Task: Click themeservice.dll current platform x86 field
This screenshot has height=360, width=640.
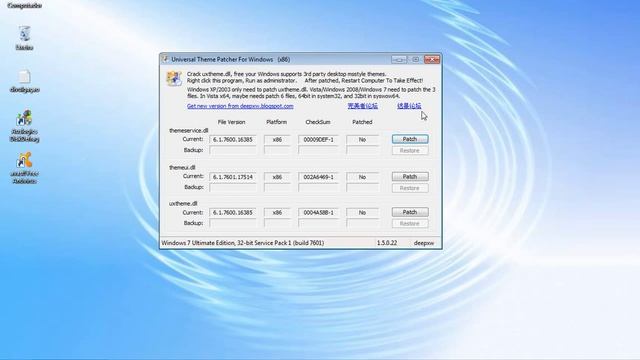Action: (x=277, y=140)
